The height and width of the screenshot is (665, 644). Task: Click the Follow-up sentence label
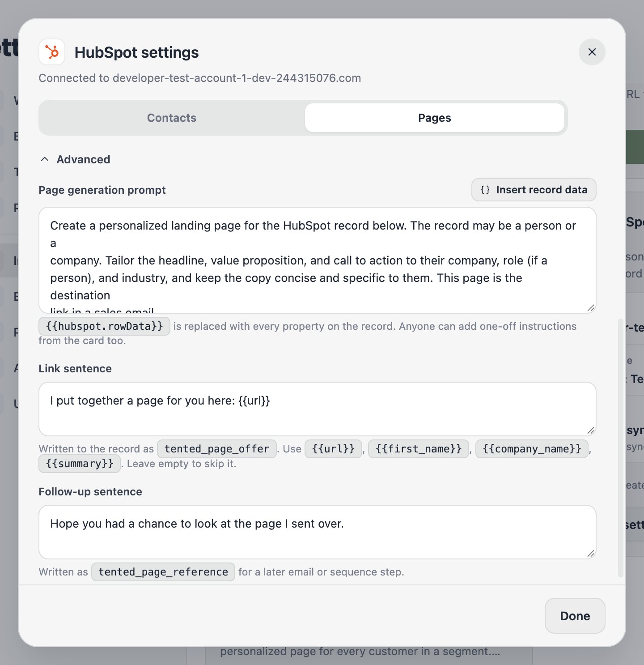click(x=90, y=491)
